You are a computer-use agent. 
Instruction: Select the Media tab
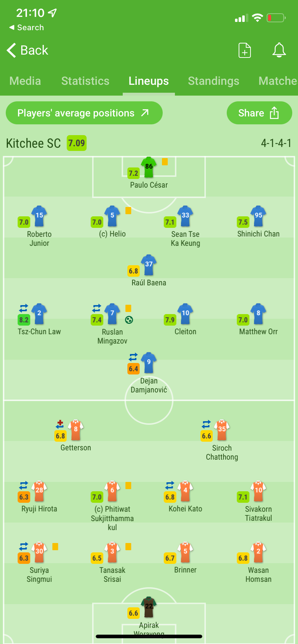click(25, 81)
